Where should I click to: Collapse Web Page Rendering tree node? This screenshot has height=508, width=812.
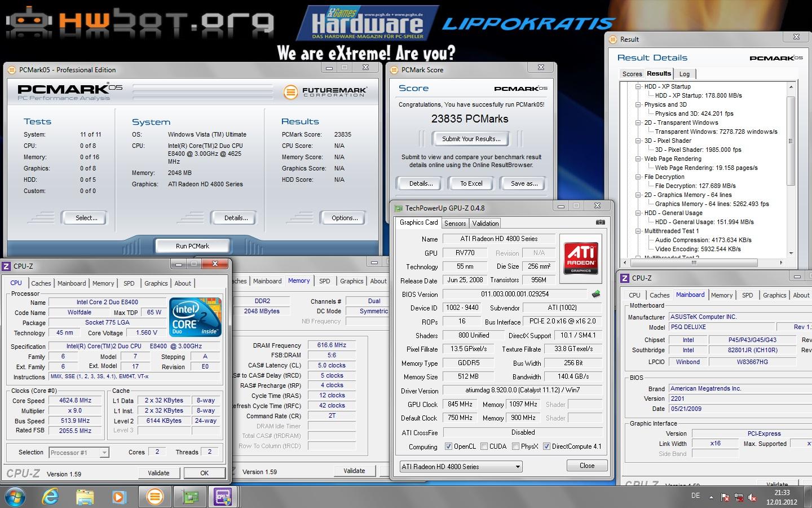pos(638,159)
